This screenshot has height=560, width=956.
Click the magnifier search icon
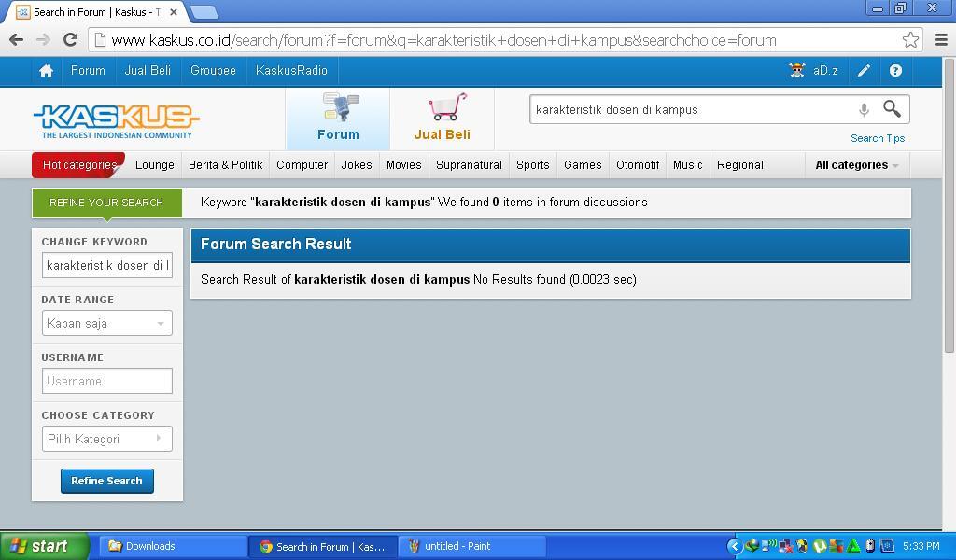click(x=892, y=109)
